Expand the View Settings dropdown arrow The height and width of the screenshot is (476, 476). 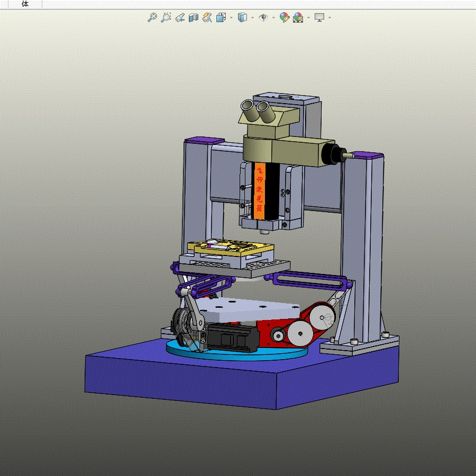(x=329, y=17)
